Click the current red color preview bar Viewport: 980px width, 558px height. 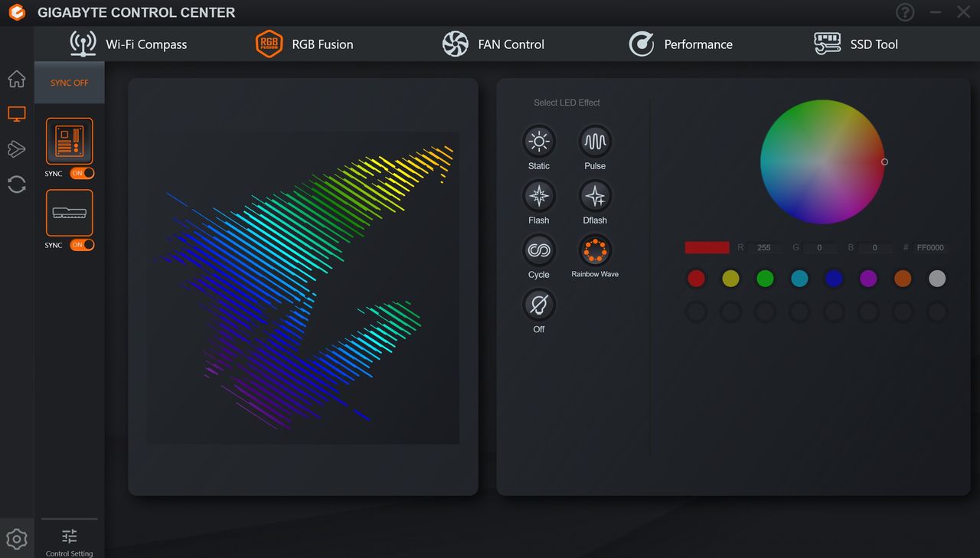(707, 247)
